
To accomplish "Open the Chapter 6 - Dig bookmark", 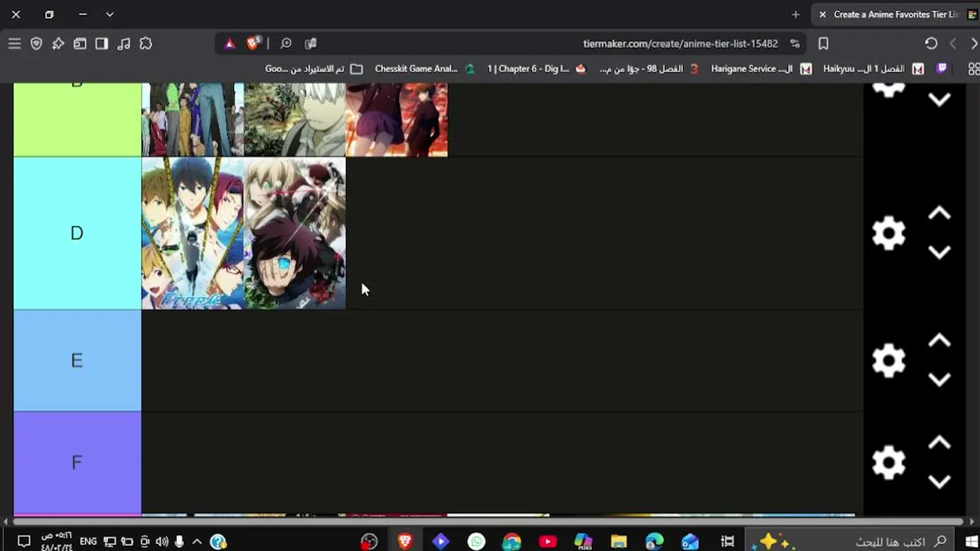I will tap(536, 69).
